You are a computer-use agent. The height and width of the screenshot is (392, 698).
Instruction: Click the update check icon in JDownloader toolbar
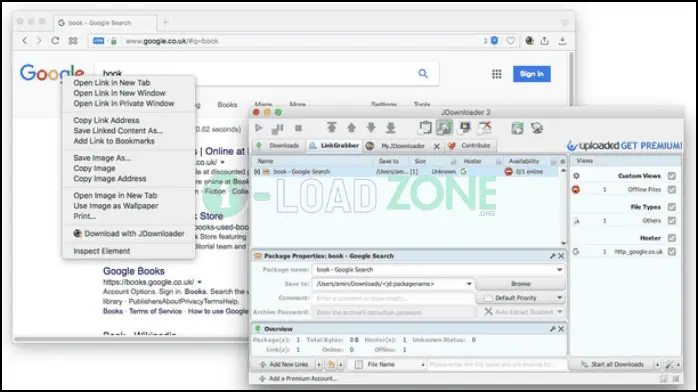(x=517, y=128)
